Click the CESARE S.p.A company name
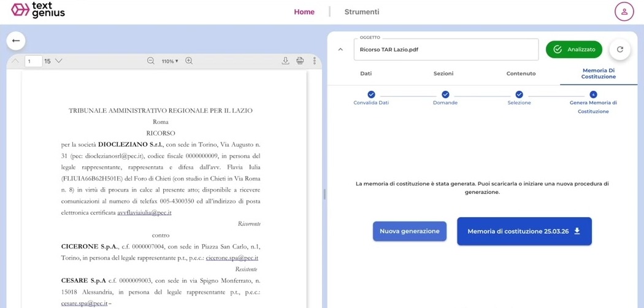Viewport: 644px width, 308px height. (83, 280)
